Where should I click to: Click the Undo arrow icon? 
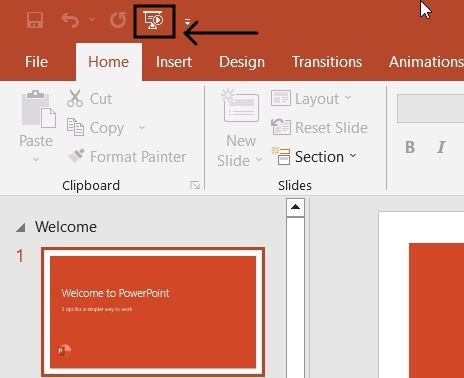coord(70,20)
